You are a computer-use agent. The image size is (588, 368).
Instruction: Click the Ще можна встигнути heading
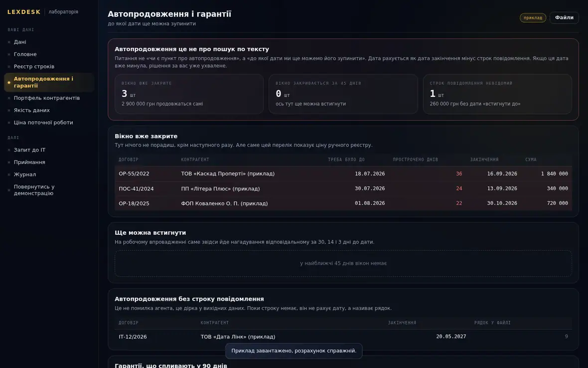tap(150, 232)
